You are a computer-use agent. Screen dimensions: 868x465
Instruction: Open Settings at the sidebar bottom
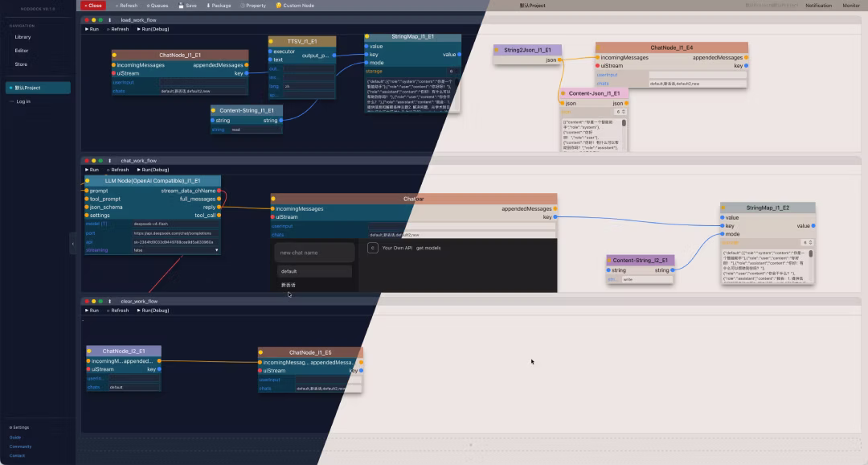tap(19, 427)
